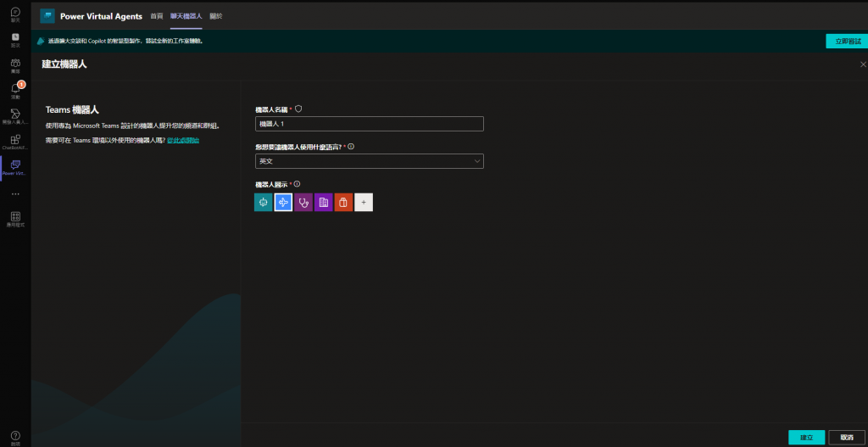Click the Copilot banner icon
Viewport: 868px width, 447px height.
tap(41, 41)
